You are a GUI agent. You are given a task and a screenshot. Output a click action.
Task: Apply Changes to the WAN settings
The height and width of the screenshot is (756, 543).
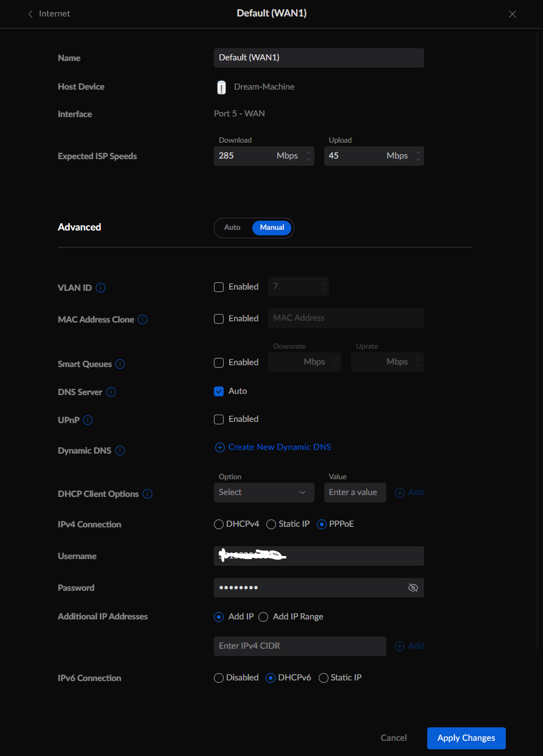click(x=466, y=738)
